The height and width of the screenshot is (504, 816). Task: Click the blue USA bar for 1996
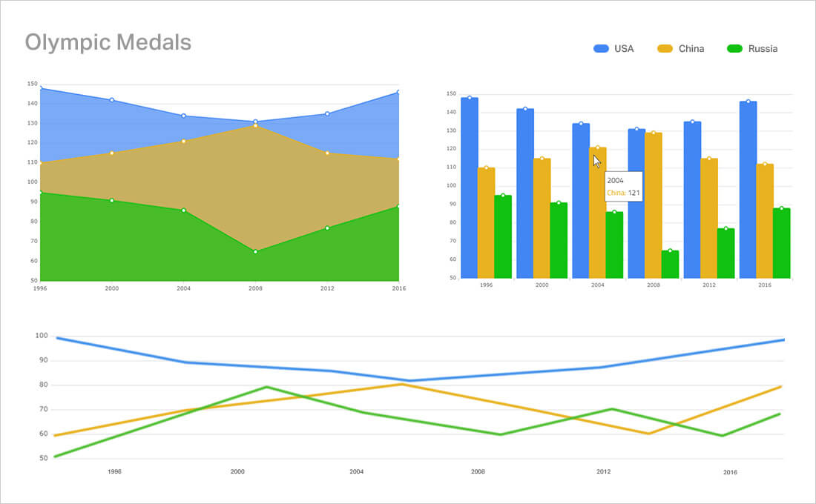pos(469,188)
